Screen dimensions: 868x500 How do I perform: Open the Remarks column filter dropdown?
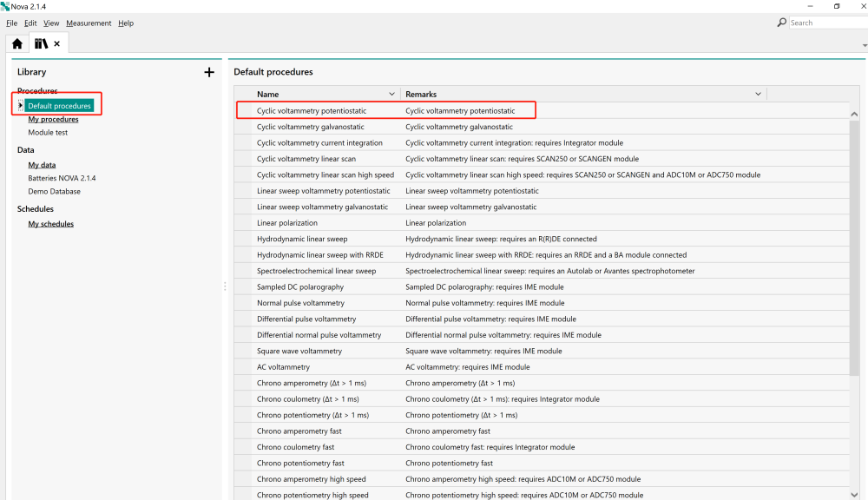[758, 94]
